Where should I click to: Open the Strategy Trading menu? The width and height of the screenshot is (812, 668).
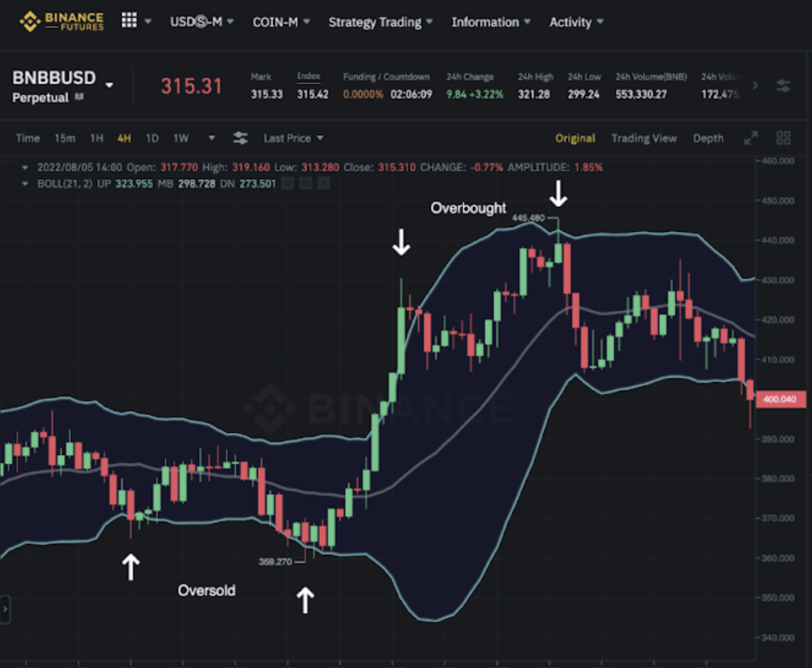[x=380, y=22]
